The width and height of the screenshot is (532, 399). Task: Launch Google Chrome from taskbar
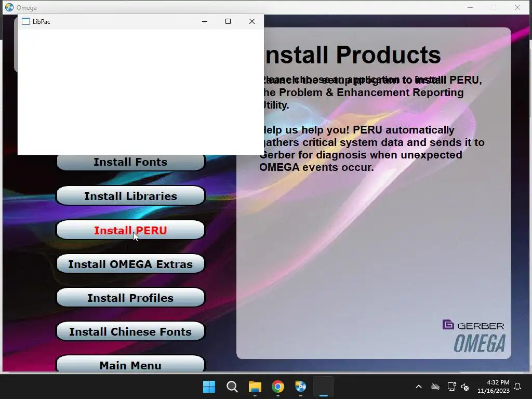coord(278,387)
